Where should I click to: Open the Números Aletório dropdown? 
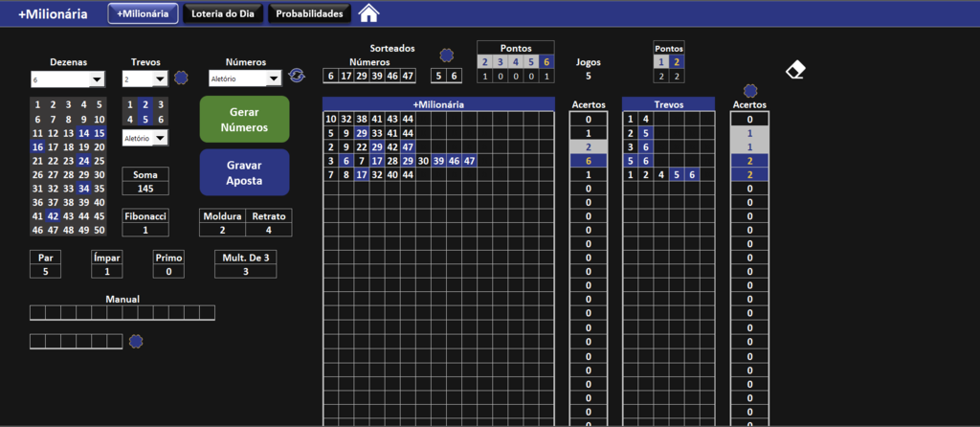coord(274,79)
